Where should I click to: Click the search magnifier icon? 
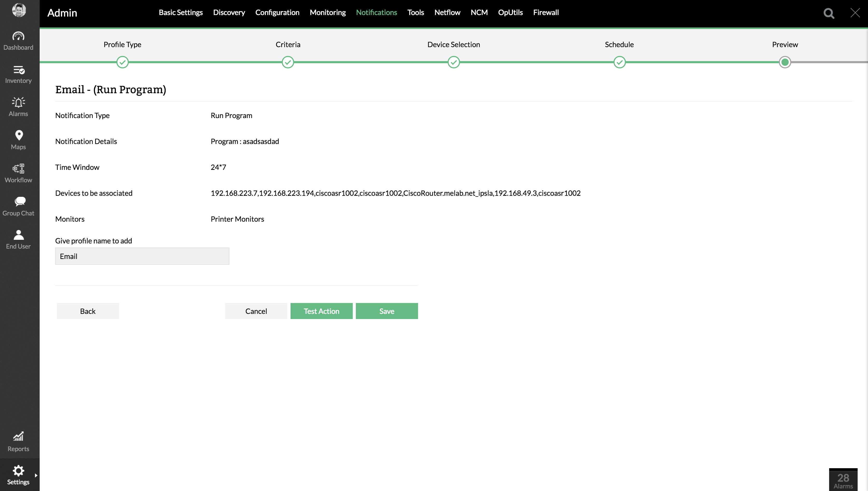829,13
